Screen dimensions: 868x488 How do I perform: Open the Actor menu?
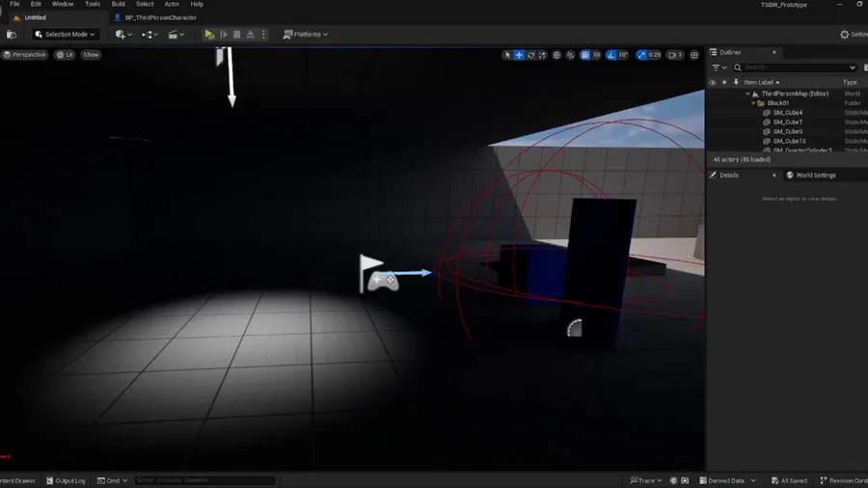click(172, 4)
